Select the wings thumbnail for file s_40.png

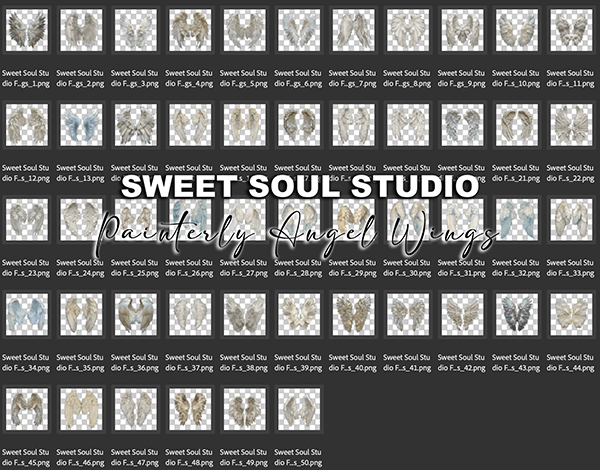[x=354, y=314]
